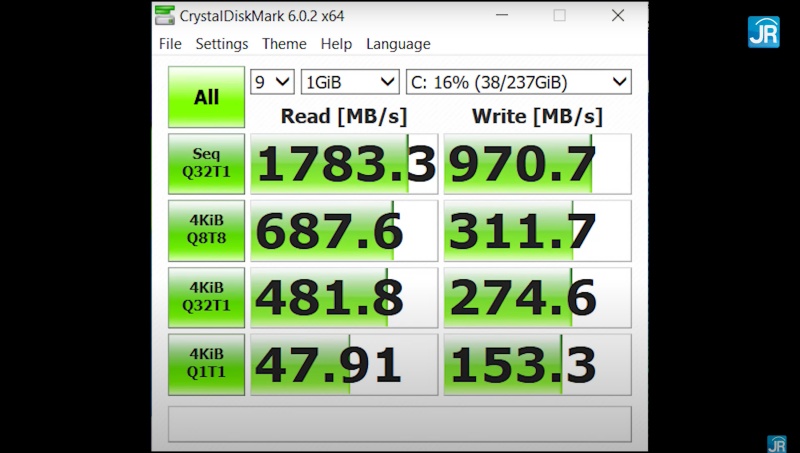The image size is (800, 453).
Task: Click the Seq write result 970.7
Action: click(x=537, y=164)
